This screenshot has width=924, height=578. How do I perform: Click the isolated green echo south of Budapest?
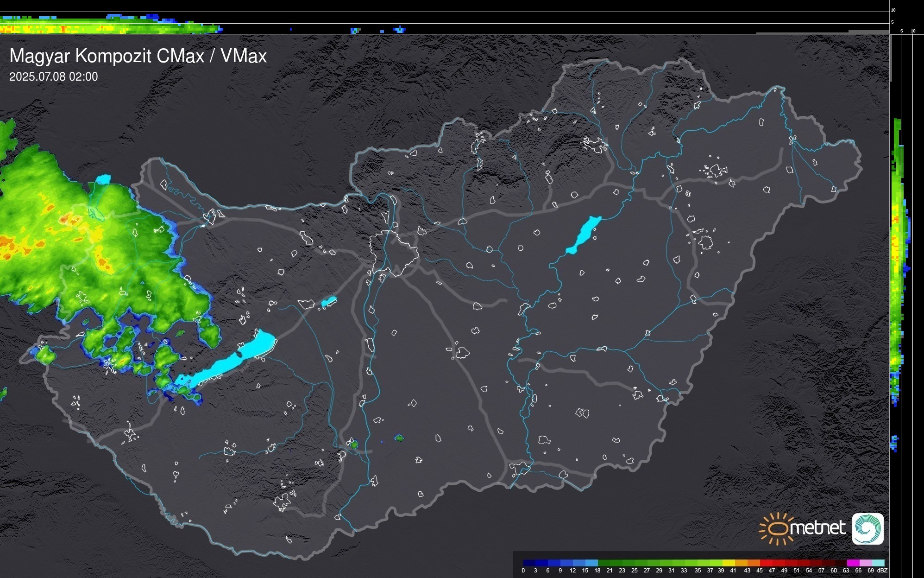click(x=399, y=438)
